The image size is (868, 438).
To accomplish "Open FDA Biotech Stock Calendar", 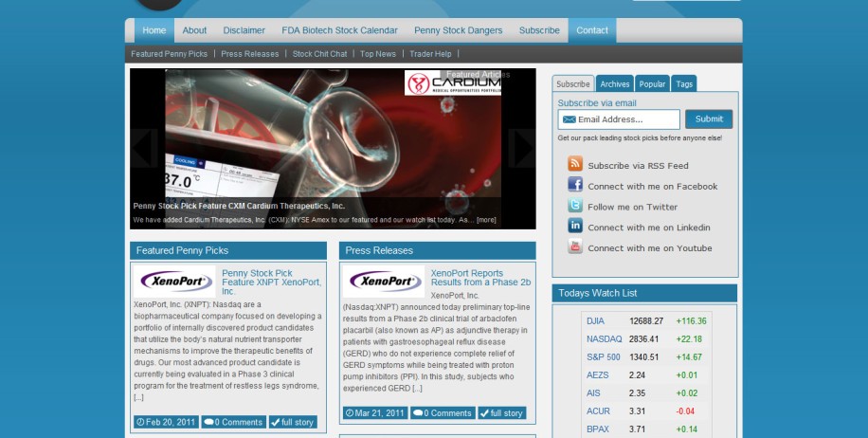I will 339,30.
